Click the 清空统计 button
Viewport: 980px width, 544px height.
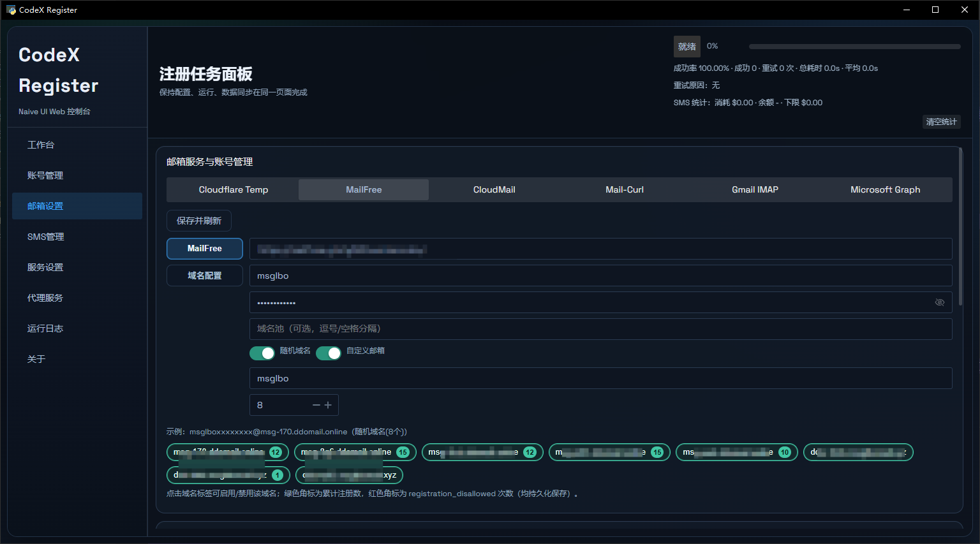[x=941, y=122]
